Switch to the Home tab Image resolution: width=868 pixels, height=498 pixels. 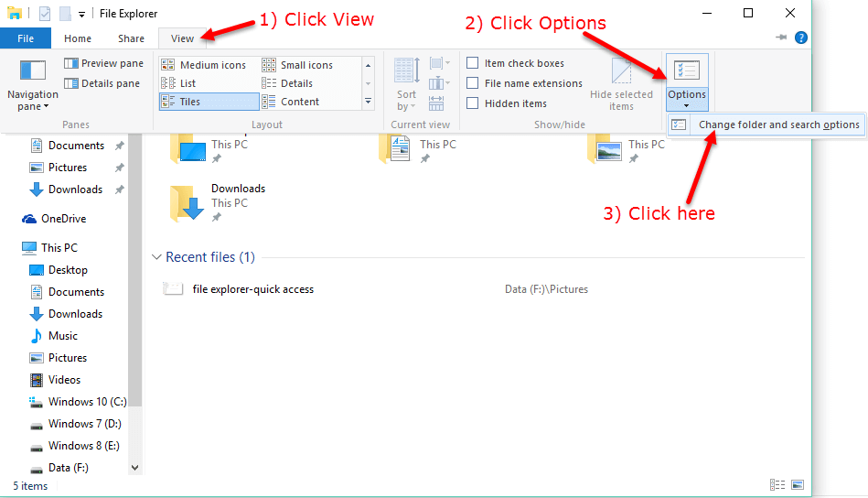point(78,38)
